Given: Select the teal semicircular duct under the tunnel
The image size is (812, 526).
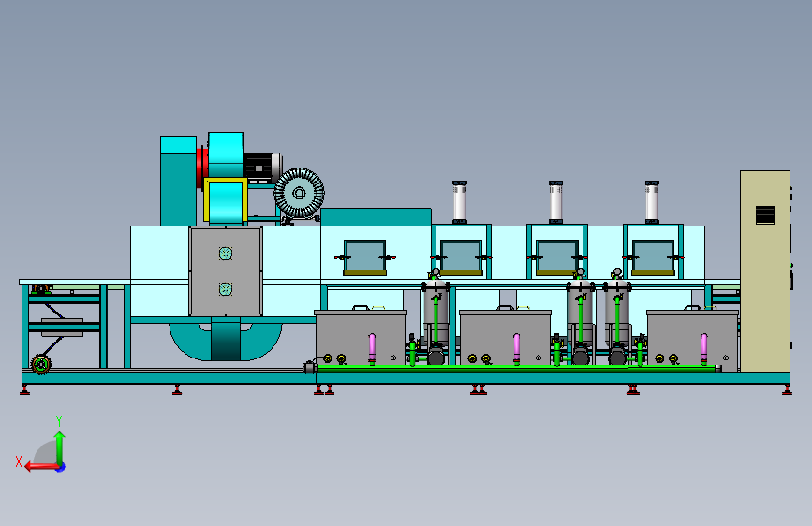Looking at the screenshot, I should click(x=226, y=342).
